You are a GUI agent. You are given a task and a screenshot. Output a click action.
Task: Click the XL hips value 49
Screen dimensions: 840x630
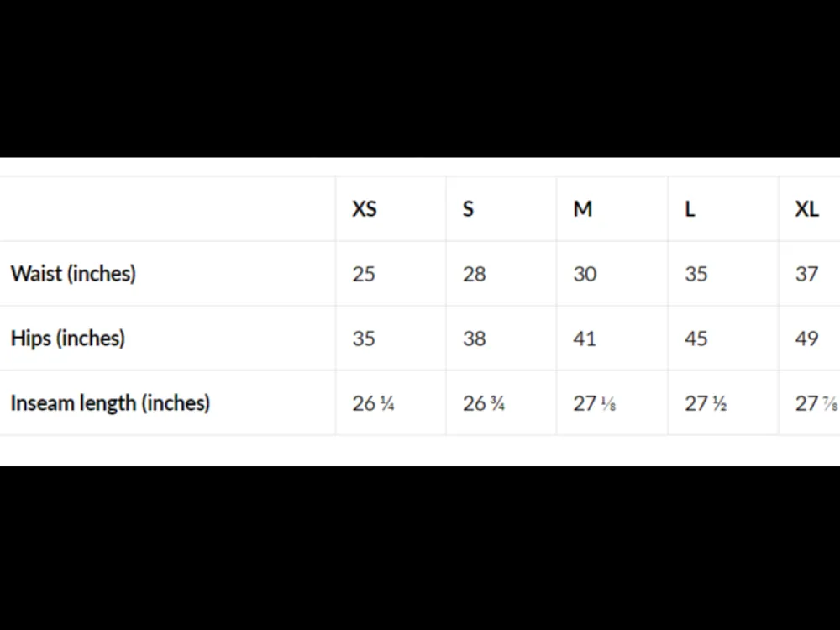point(806,339)
